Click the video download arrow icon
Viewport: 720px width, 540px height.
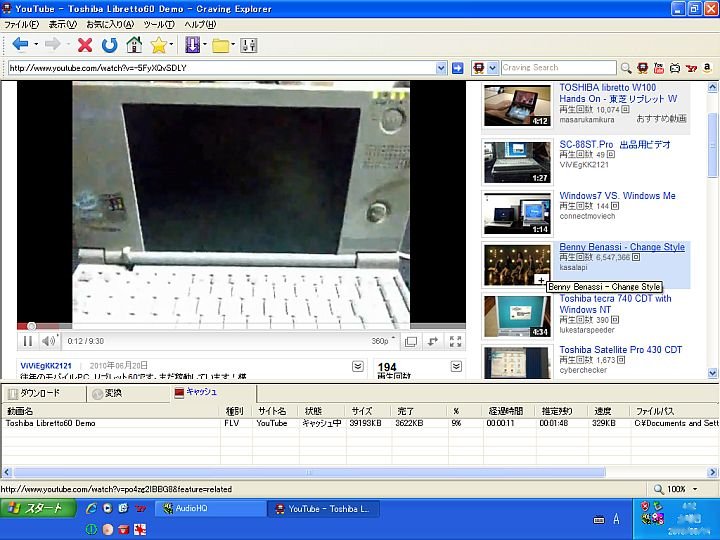192,45
